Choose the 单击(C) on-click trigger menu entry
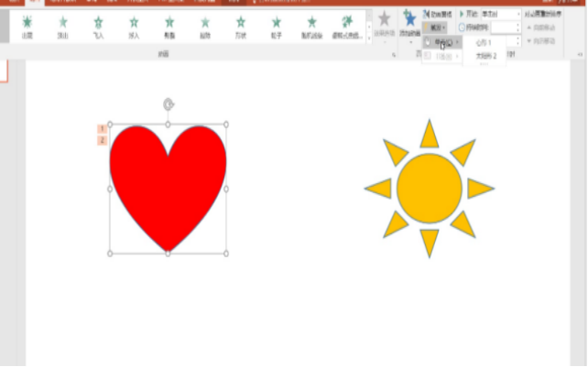 441,42
